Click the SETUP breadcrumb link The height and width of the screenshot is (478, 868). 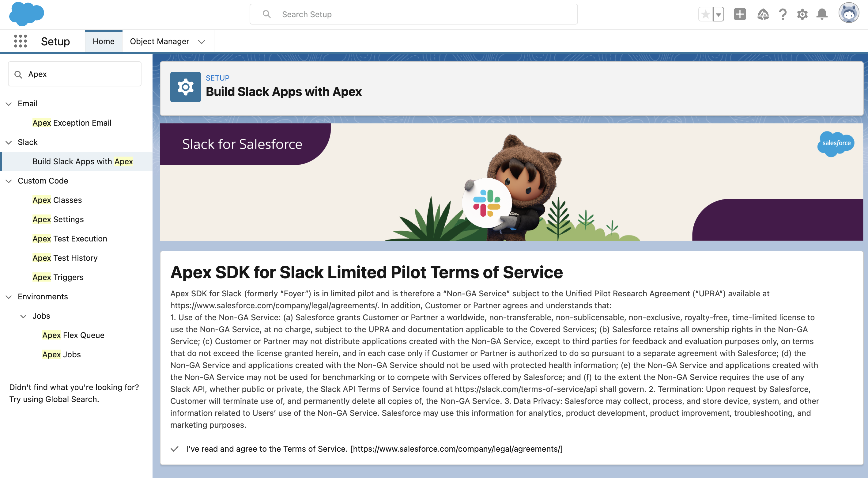(x=218, y=78)
